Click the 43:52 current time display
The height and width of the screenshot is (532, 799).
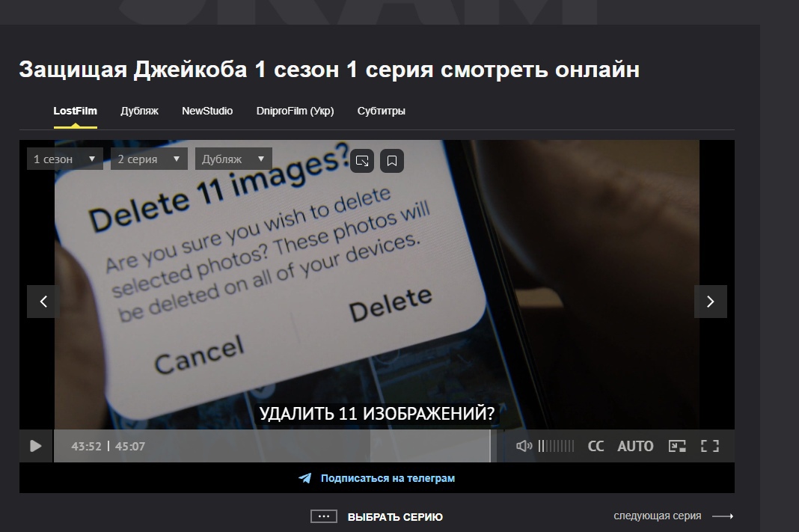pyautogui.click(x=86, y=447)
